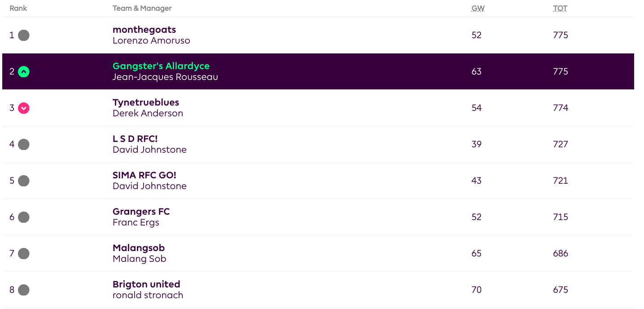The height and width of the screenshot is (309, 644).
Task: Open the Gangster's Allardyce team link
Action: [x=161, y=66]
